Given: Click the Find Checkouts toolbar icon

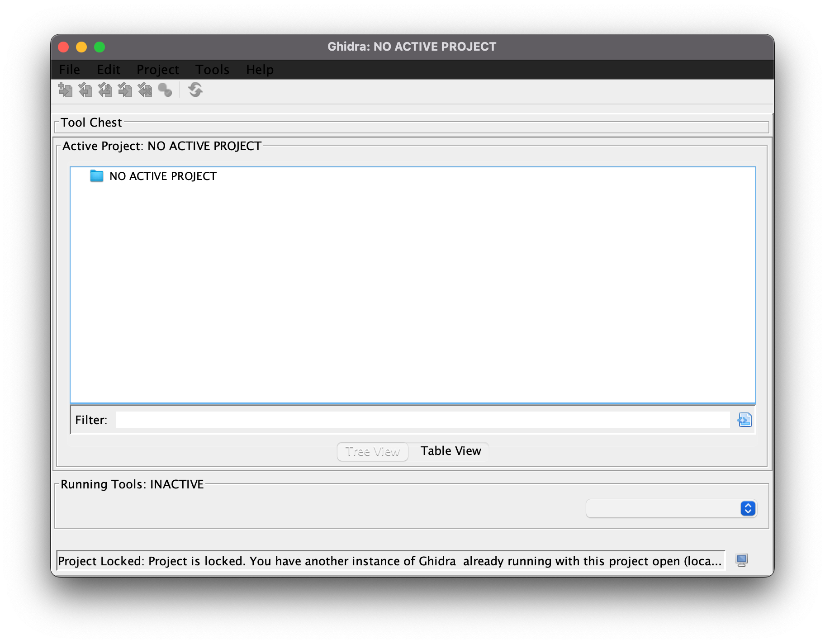Looking at the screenshot, I should 165,90.
